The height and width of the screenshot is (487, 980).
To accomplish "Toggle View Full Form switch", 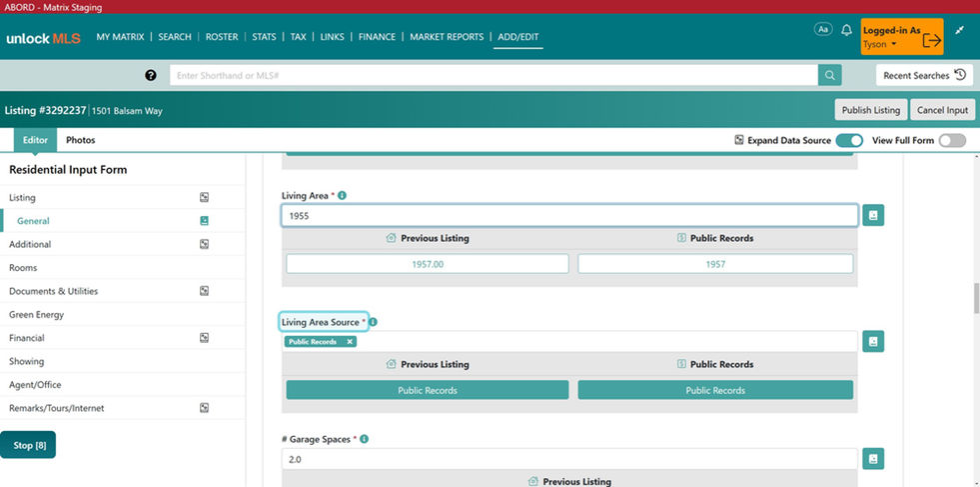I will pyautogui.click(x=952, y=140).
